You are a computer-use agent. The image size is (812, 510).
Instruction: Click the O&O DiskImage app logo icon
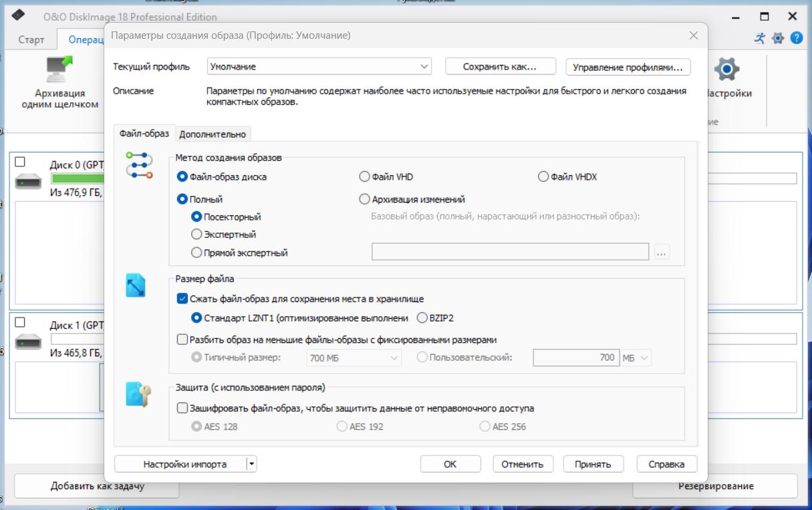pos(18,16)
